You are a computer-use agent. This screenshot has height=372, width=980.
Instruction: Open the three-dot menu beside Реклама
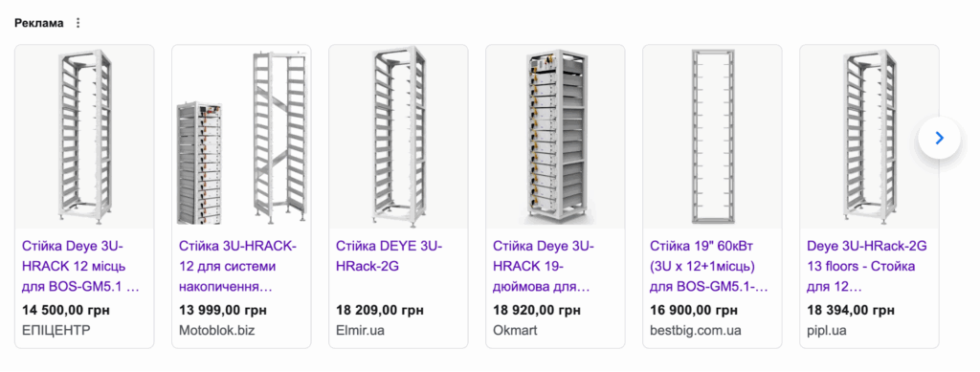78,23
